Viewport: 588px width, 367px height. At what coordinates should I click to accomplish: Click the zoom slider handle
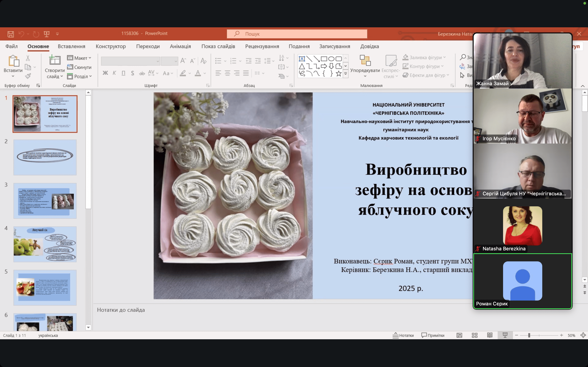(x=529, y=335)
